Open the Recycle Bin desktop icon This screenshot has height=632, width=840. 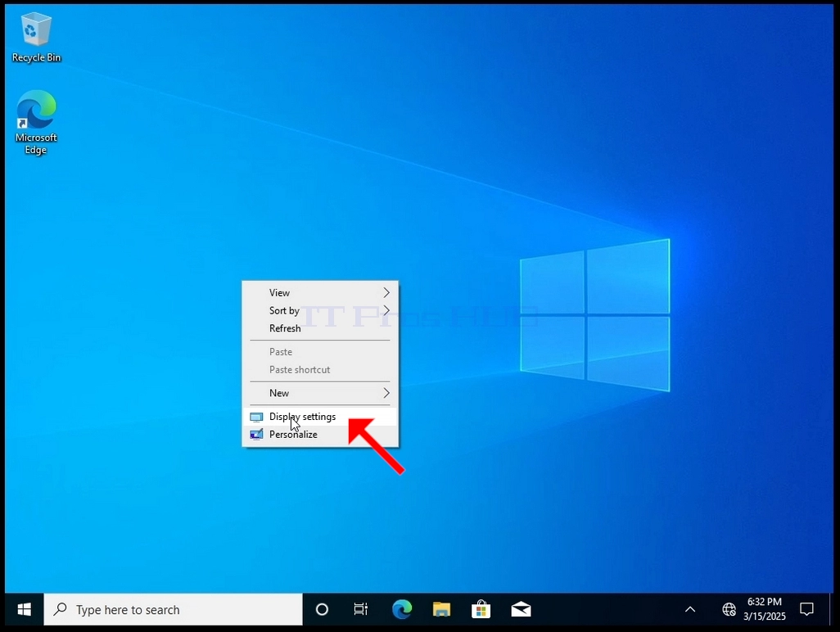36,38
